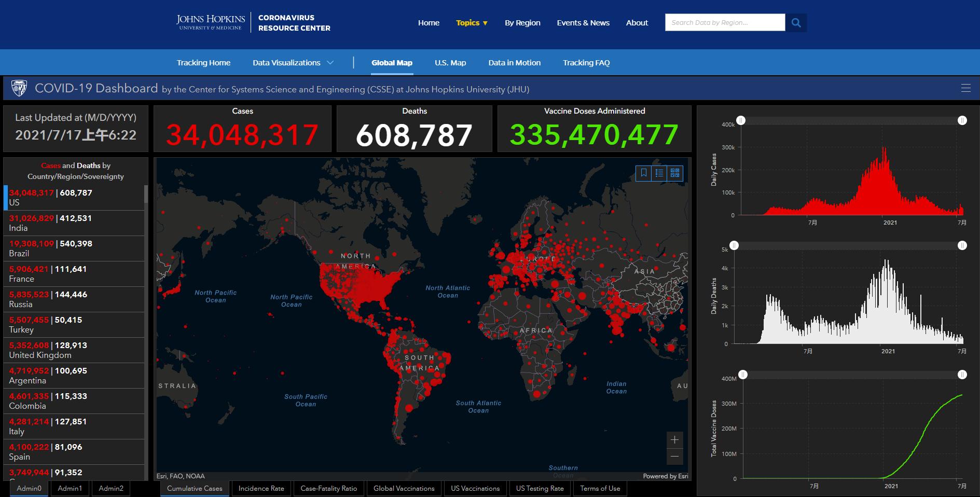The width and height of the screenshot is (980, 497).
Task: Select Brazil in the country list
Action: pos(74,248)
